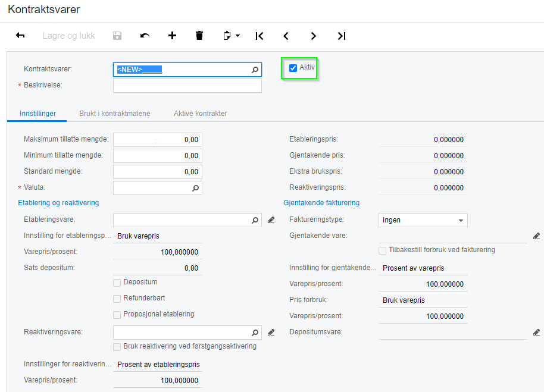This screenshot has width=544, height=392.
Task: Open the Kontraktsvarer lookup magnifier
Action: coord(255,70)
